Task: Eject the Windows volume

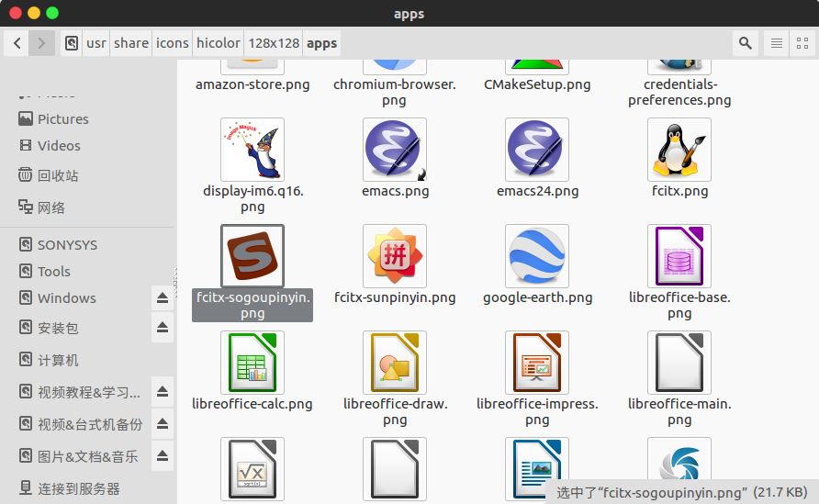Action: 163,298
